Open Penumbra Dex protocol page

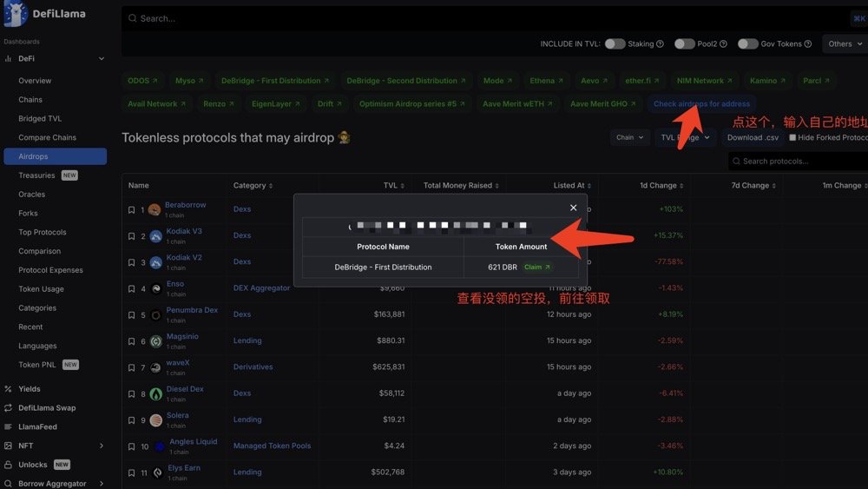pos(192,310)
